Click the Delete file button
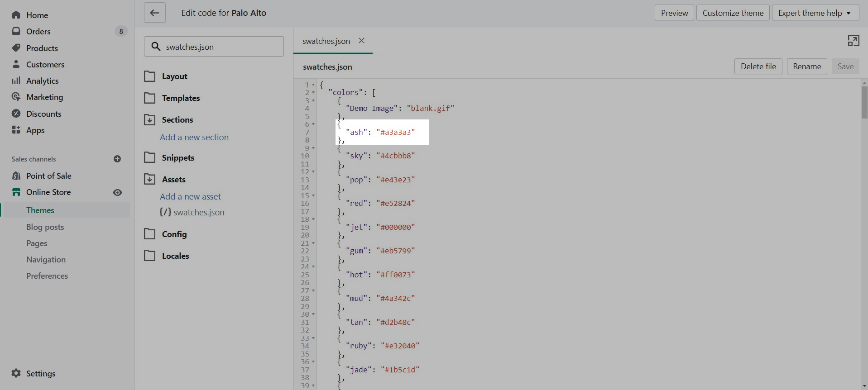Image resolution: width=868 pixels, height=390 pixels. click(758, 67)
